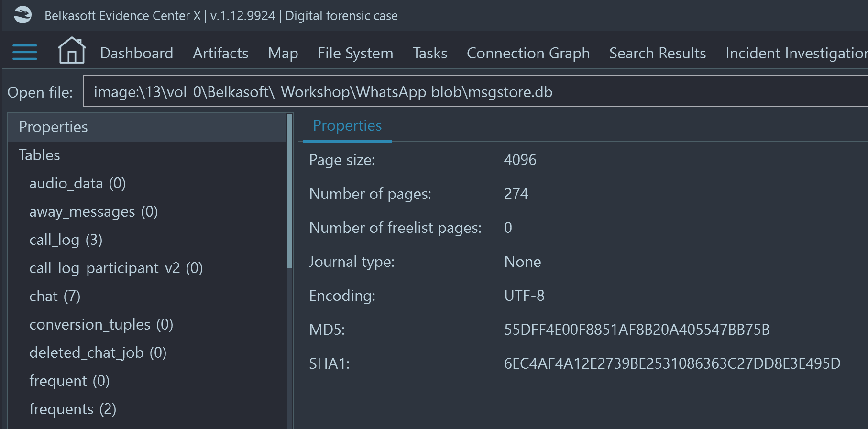The height and width of the screenshot is (429, 868).
Task: Open Search Results tab
Action: coord(658,53)
